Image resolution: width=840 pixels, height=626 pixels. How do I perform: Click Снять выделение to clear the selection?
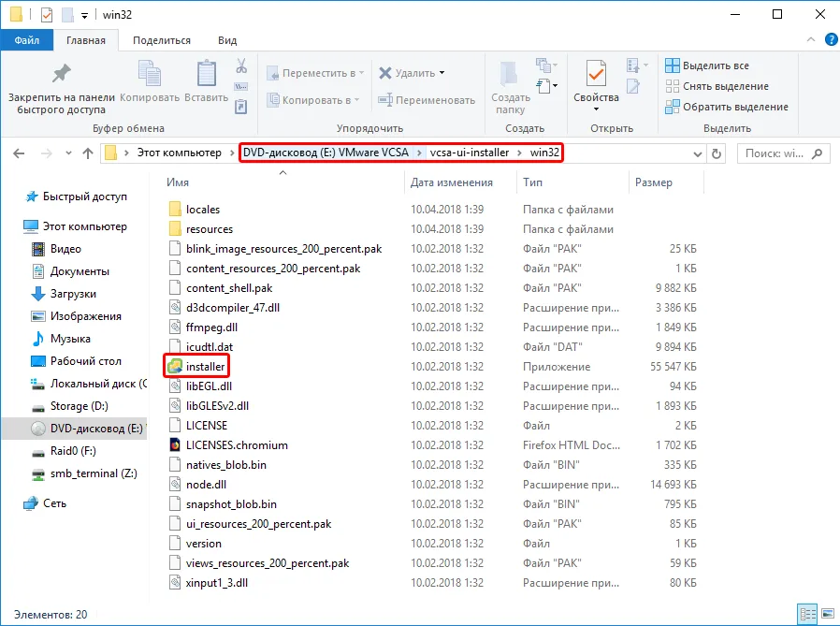click(x=717, y=86)
